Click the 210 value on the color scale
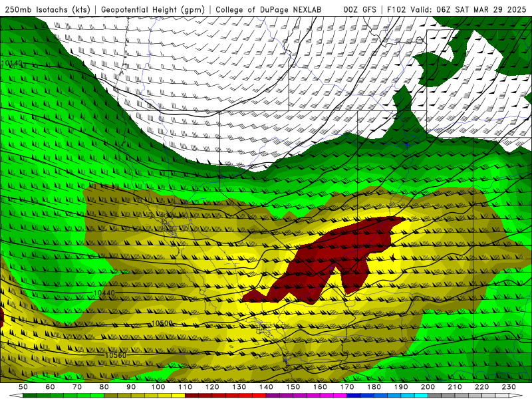This screenshot has height=399, width=532. [x=455, y=387]
